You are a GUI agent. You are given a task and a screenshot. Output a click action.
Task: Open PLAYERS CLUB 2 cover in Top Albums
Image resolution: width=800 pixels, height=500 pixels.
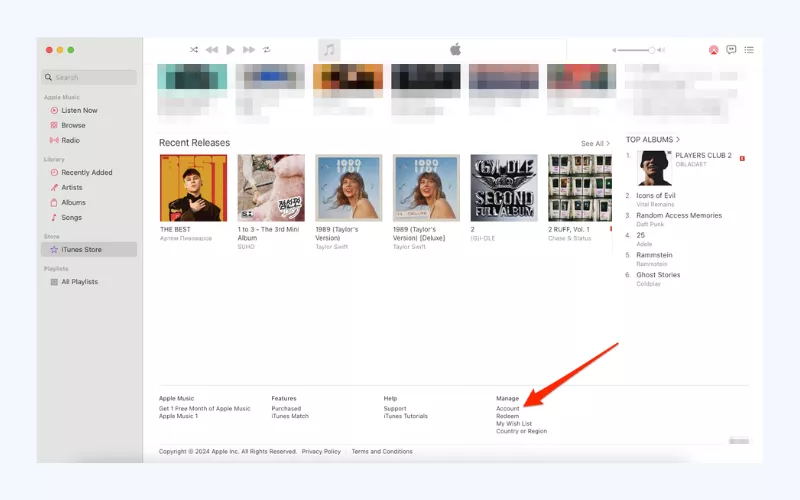654,168
